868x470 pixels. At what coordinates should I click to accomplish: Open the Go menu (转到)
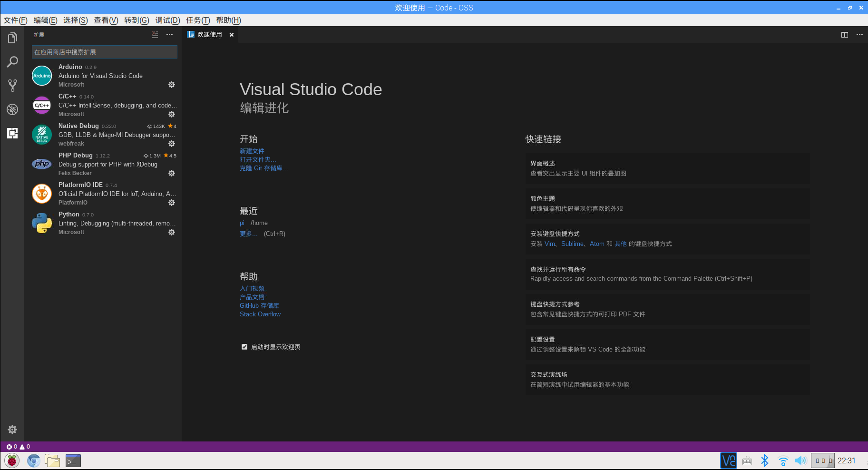click(x=137, y=20)
